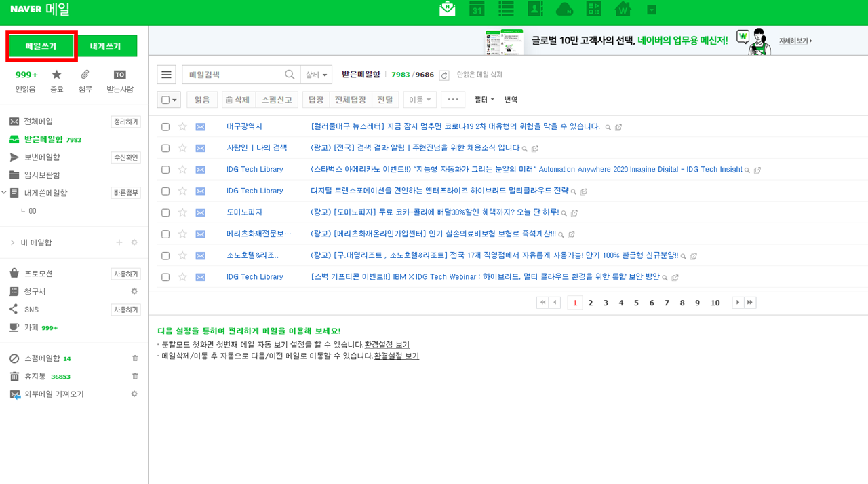The image size is (868, 484).
Task: Open the 청구서 folder
Action: pos(35,291)
